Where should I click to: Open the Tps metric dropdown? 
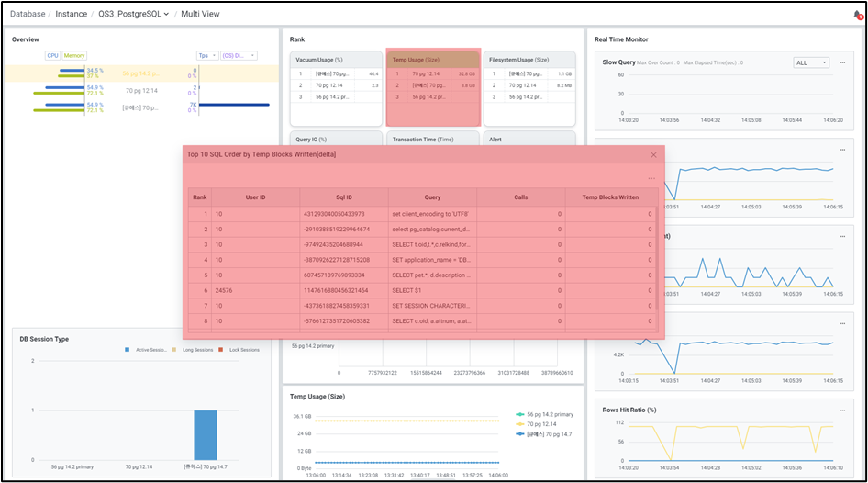(206, 55)
